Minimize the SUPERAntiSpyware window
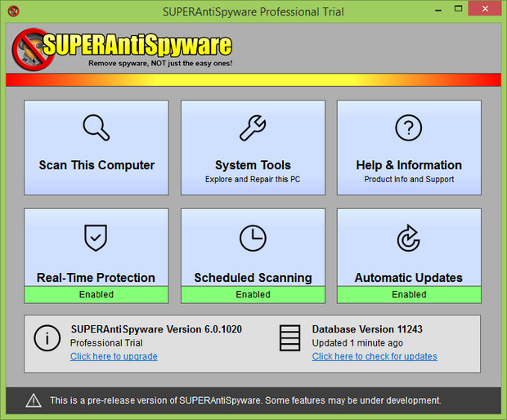This screenshot has width=507, height=420. [x=438, y=10]
